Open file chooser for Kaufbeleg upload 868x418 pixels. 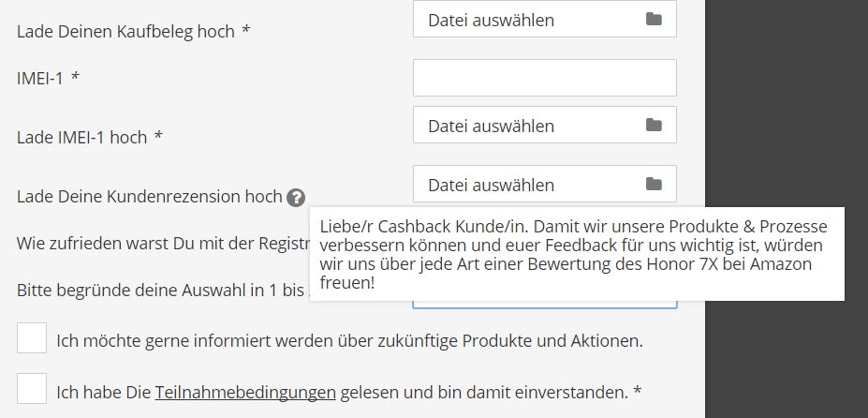pos(545,19)
